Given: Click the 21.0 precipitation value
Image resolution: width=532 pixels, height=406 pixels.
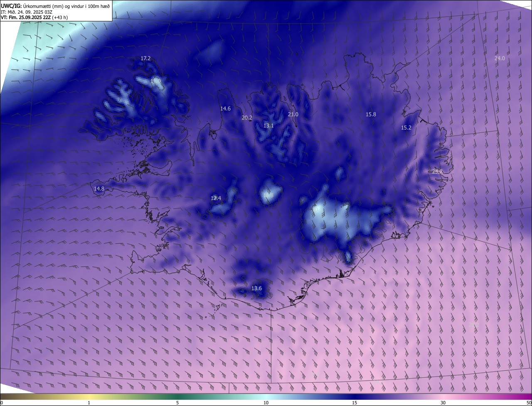Looking at the screenshot, I should (x=293, y=114).
